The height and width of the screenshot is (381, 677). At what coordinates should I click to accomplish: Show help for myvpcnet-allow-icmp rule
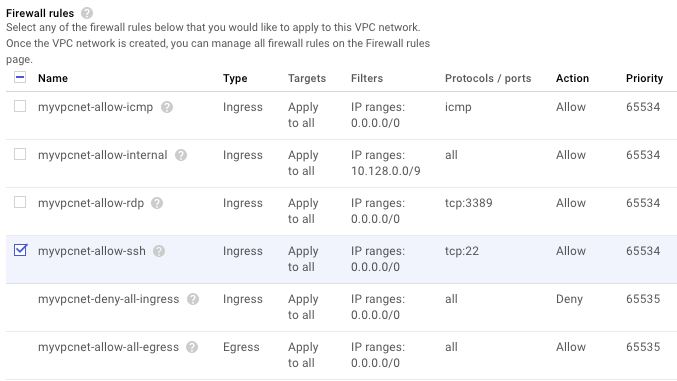click(167, 107)
